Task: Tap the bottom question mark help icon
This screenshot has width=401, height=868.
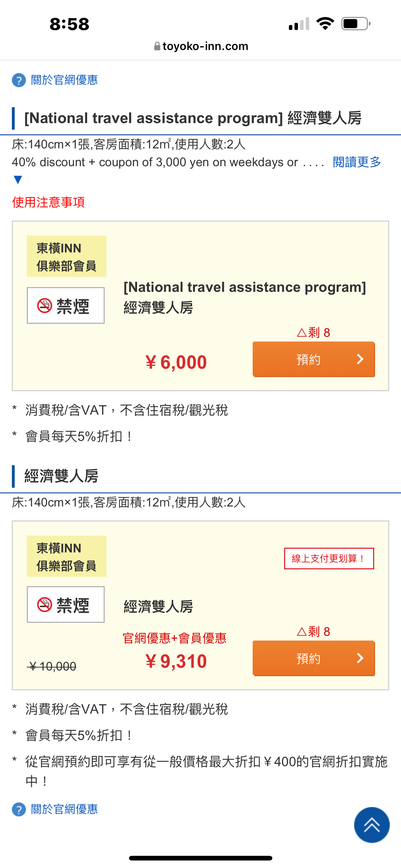Action: coord(19,809)
